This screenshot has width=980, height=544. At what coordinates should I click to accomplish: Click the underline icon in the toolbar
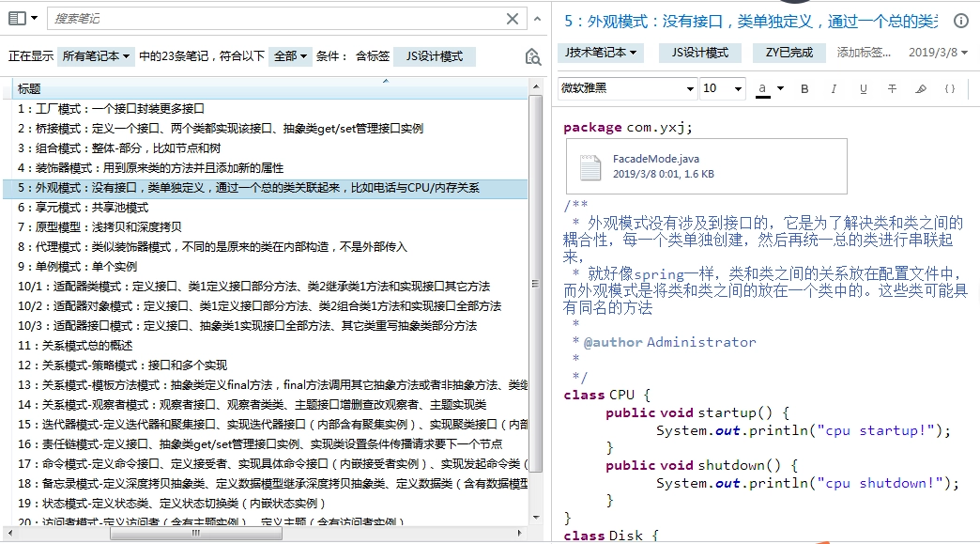coord(863,88)
